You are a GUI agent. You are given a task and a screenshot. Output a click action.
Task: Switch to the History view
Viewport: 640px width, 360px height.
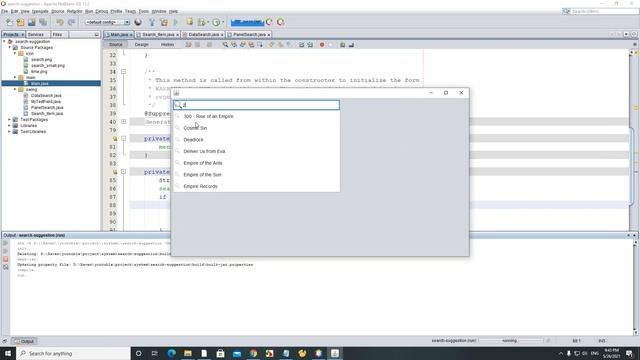(x=167, y=44)
